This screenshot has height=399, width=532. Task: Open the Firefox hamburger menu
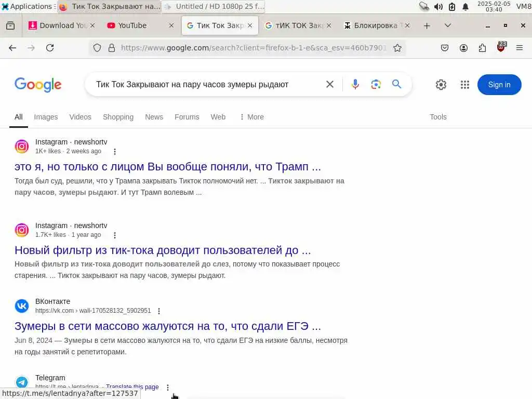pos(520,48)
